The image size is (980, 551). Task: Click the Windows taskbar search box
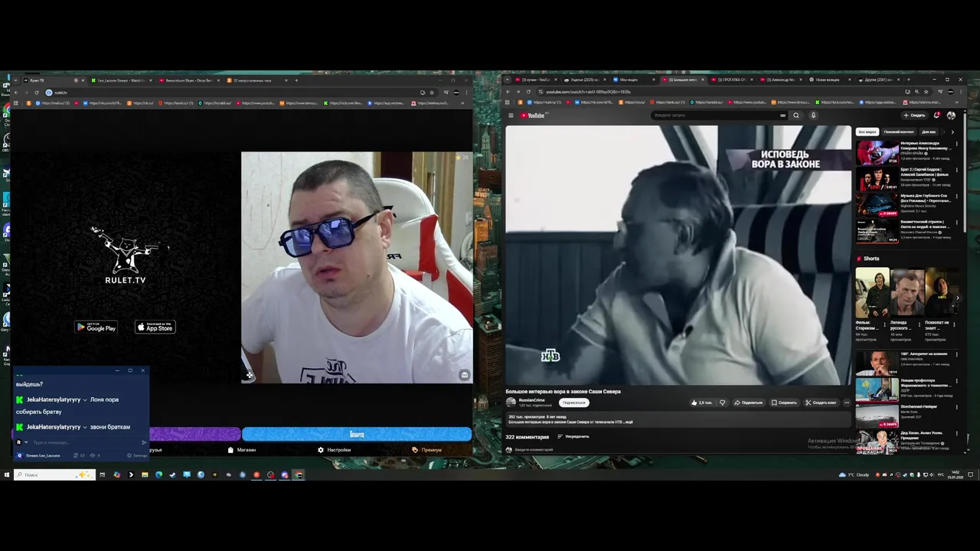point(54,474)
